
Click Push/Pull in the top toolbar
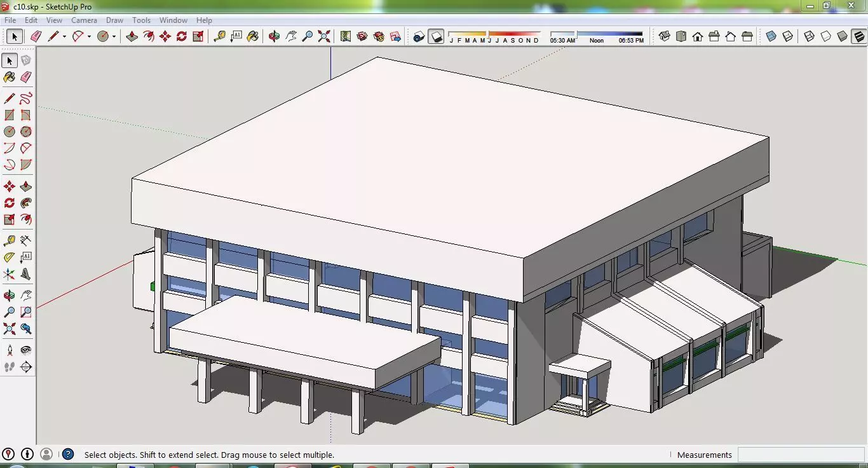tap(132, 36)
